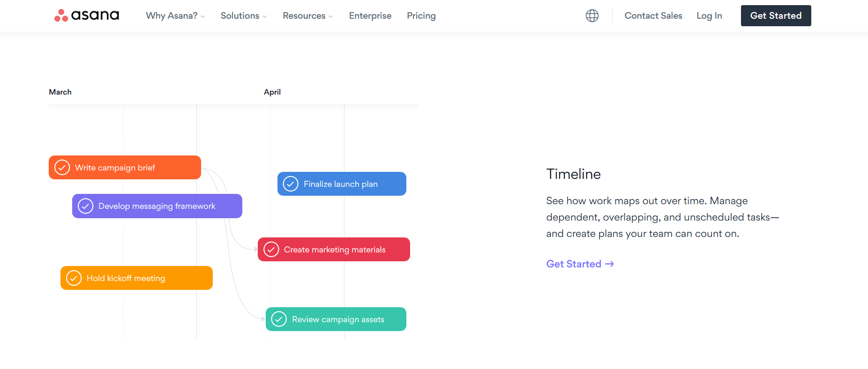
Task: Toggle checkmark on Hold kickoff meeting
Action: coord(74,278)
